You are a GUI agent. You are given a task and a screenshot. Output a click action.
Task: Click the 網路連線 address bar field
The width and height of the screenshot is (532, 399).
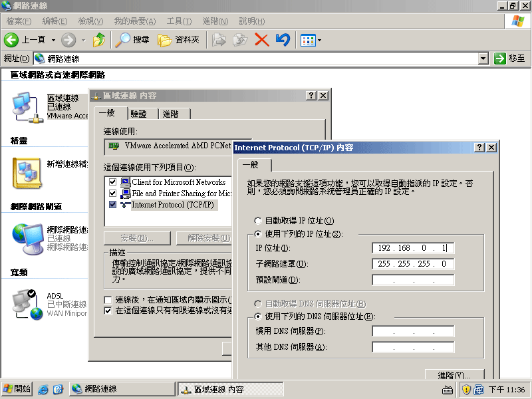256,59
